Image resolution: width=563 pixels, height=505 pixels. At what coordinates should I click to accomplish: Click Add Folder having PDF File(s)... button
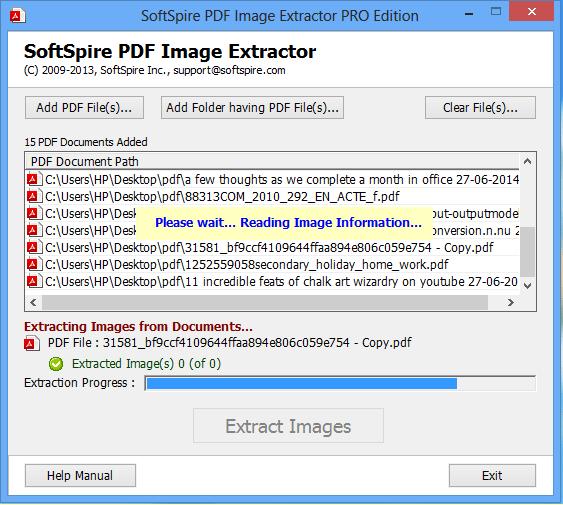coord(252,107)
